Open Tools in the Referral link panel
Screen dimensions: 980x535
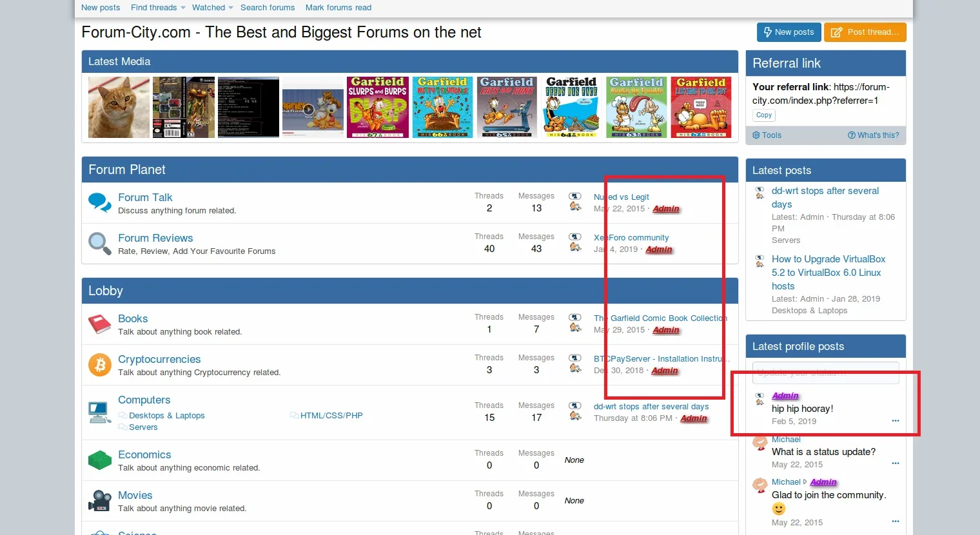click(767, 135)
